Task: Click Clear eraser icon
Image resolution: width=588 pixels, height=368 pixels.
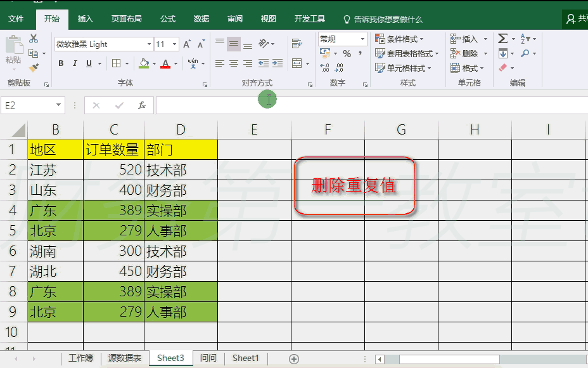Action: tap(503, 68)
